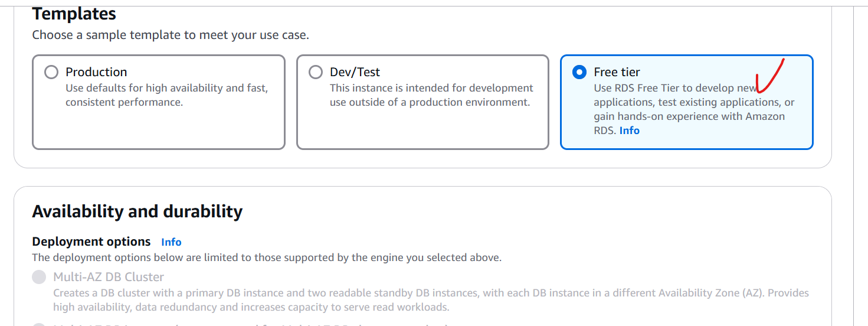Select the Free tier template radio button
This screenshot has width=868, height=326.
[579, 72]
